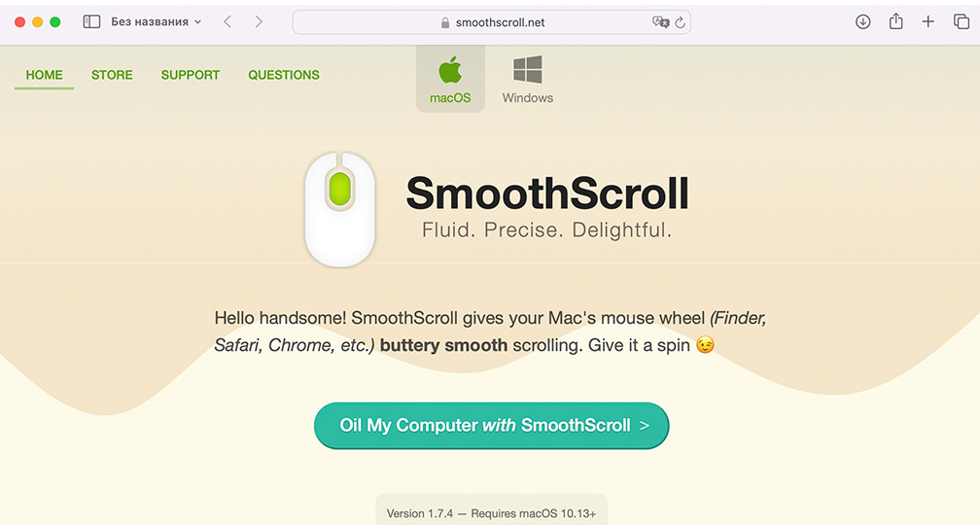The width and height of the screenshot is (980, 525).
Task: Reload the page with the refresh icon
Action: [x=680, y=22]
